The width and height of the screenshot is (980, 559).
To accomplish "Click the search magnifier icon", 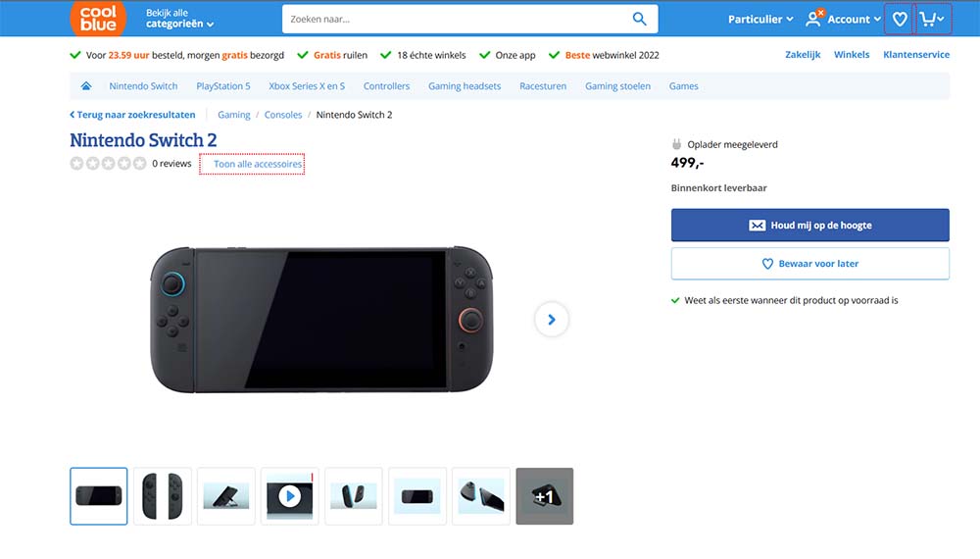I will (x=640, y=19).
